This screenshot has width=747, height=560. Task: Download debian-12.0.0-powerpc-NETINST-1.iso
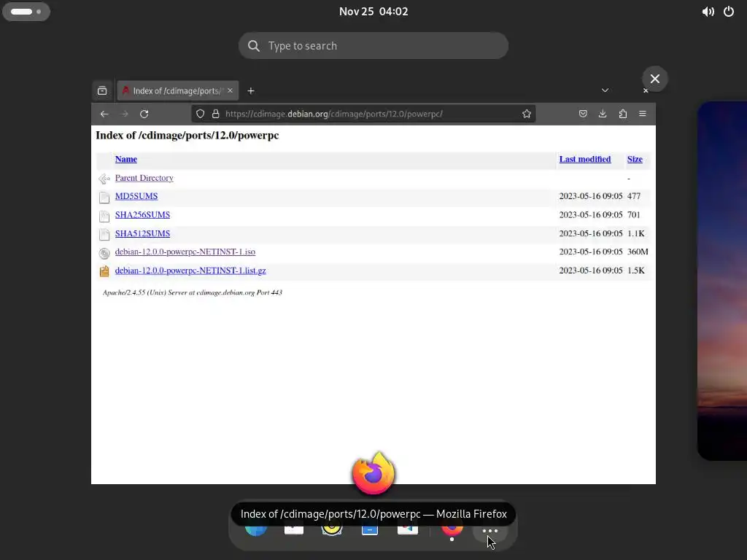point(185,252)
